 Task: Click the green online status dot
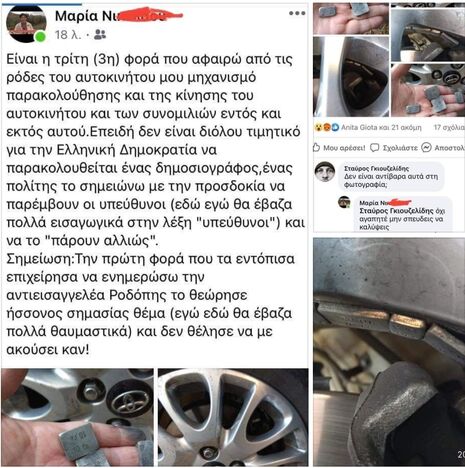[x=40, y=37]
